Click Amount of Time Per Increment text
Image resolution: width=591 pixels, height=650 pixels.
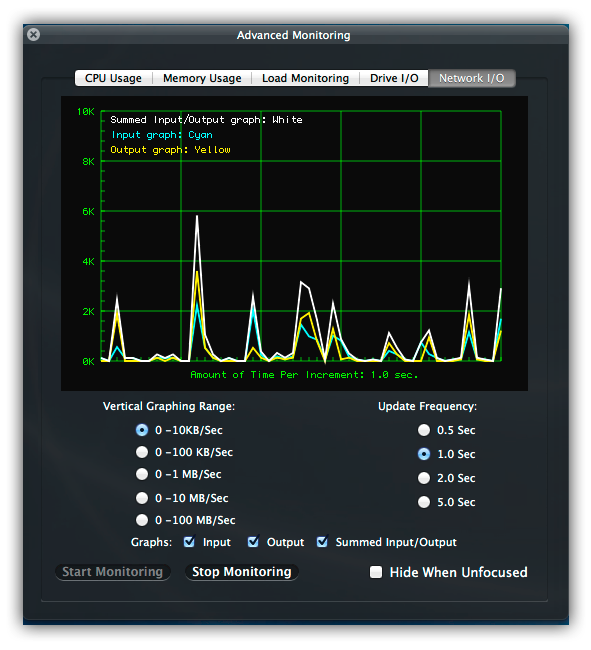tap(305, 375)
